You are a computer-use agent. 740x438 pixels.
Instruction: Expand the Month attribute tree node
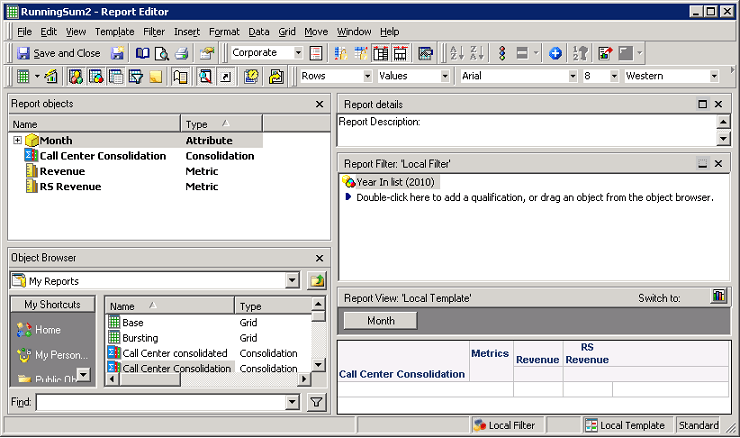point(17,141)
